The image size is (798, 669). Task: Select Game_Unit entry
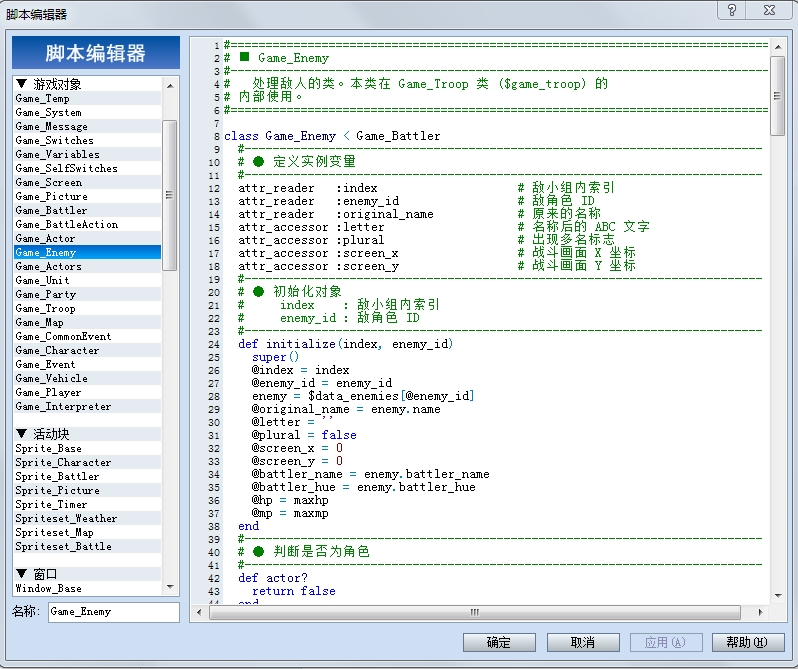pyautogui.click(x=87, y=280)
